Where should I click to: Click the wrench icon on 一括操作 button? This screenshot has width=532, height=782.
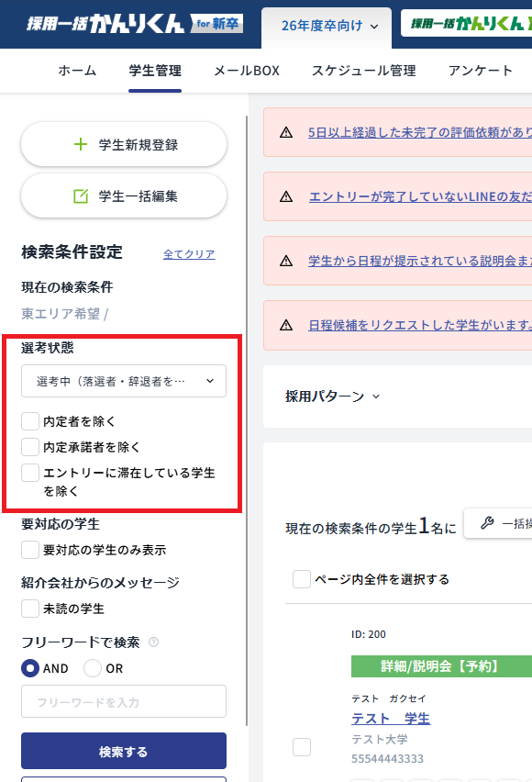[x=487, y=522]
